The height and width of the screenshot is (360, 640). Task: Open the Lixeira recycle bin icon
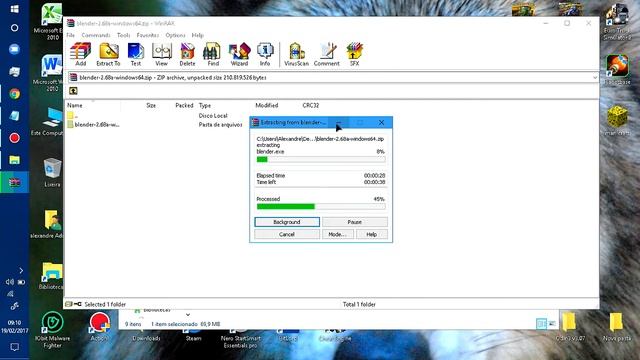(52, 173)
